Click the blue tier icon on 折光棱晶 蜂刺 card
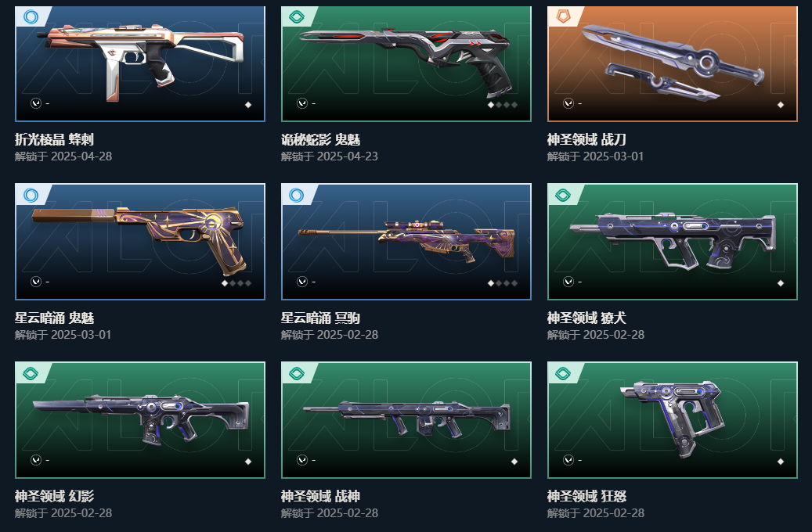 31,17
